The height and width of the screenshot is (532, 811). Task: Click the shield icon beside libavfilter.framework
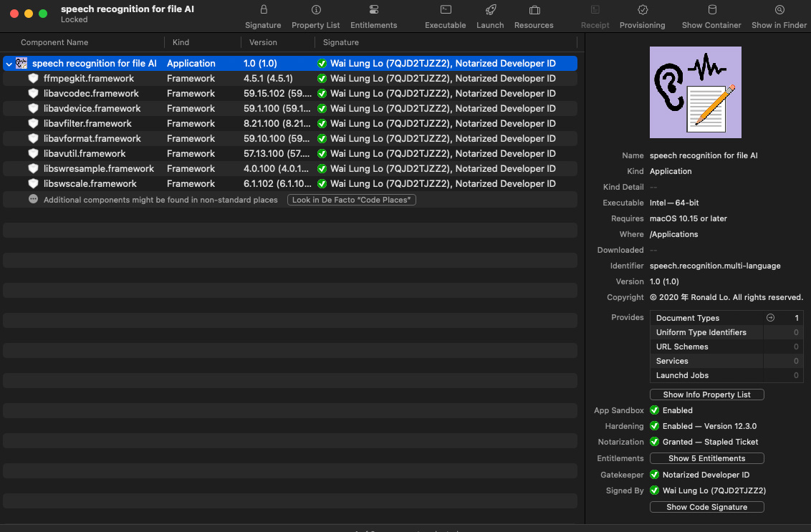pyautogui.click(x=33, y=124)
